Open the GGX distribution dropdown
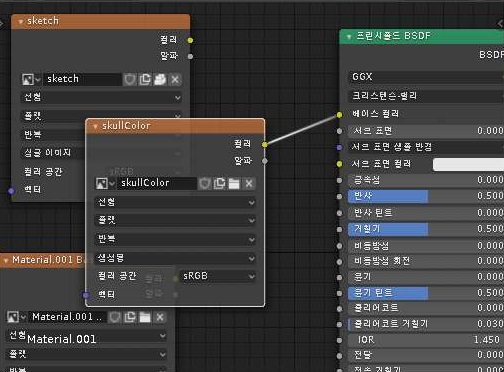Screen dimensions: 504x372 coord(426,77)
